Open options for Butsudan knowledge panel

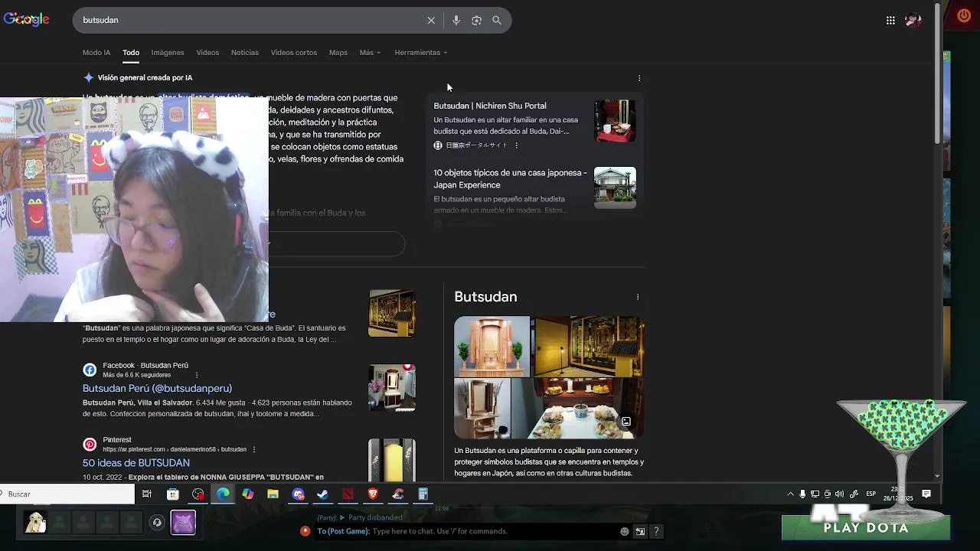click(638, 297)
